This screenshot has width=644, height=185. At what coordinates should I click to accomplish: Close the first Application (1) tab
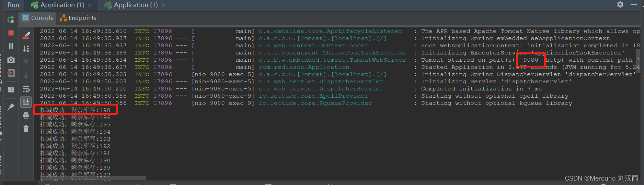(x=90, y=5)
